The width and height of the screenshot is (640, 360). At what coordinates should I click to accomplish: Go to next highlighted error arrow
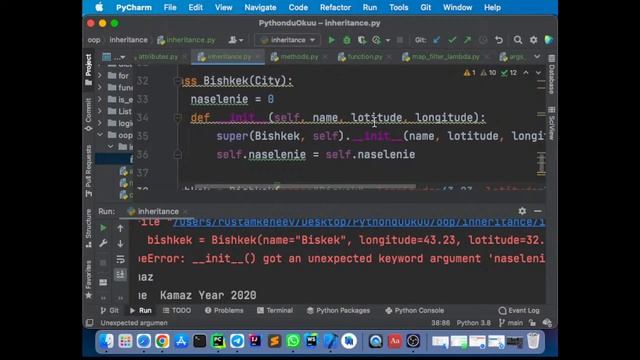tap(538, 73)
